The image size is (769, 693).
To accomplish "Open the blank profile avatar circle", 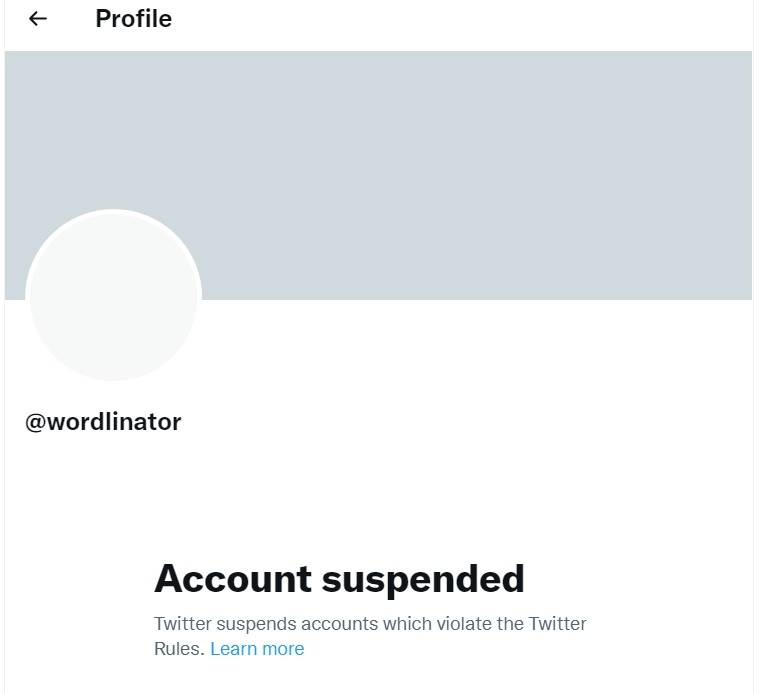I will pyautogui.click(x=113, y=296).
